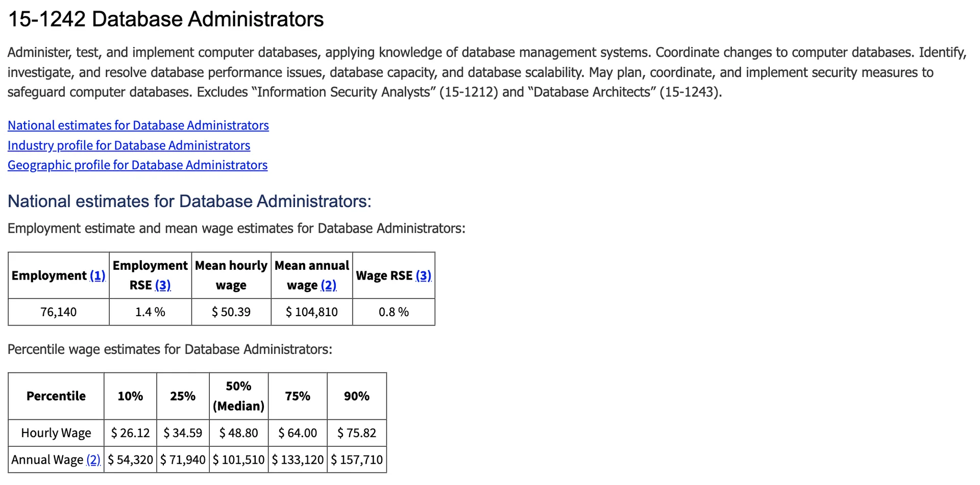The width and height of the screenshot is (980, 485).
Task: Click the 15-1242 Database Administrators page title
Action: click(166, 19)
